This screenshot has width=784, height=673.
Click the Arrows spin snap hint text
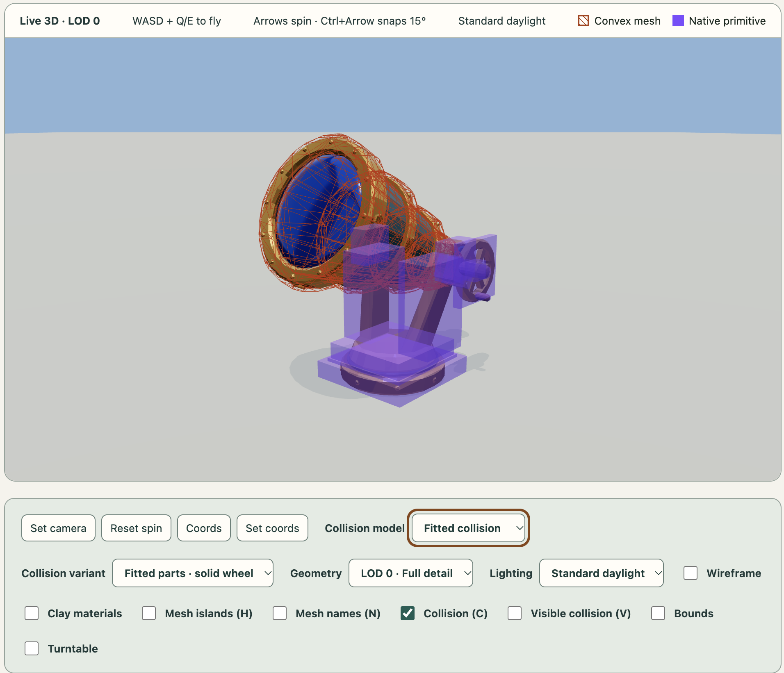coord(340,21)
